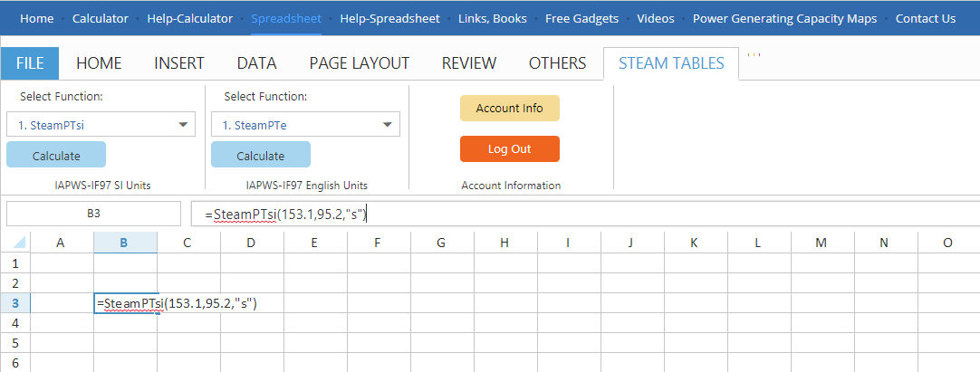Image resolution: width=980 pixels, height=372 pixels.
Task: Open the REVIEW ribbon tab
Action: [469, 63]
